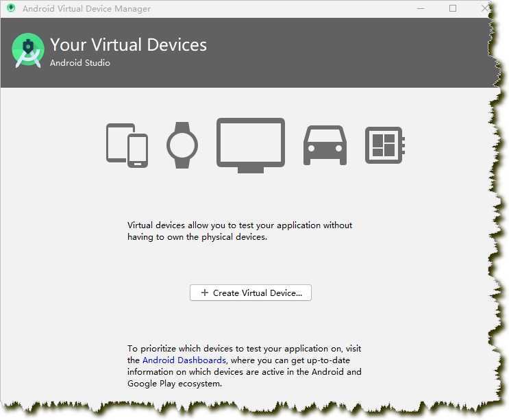This screenshot has width=509, height=420.
Task: Maximize the AVD Manager window
Action: tap(453, 8)
